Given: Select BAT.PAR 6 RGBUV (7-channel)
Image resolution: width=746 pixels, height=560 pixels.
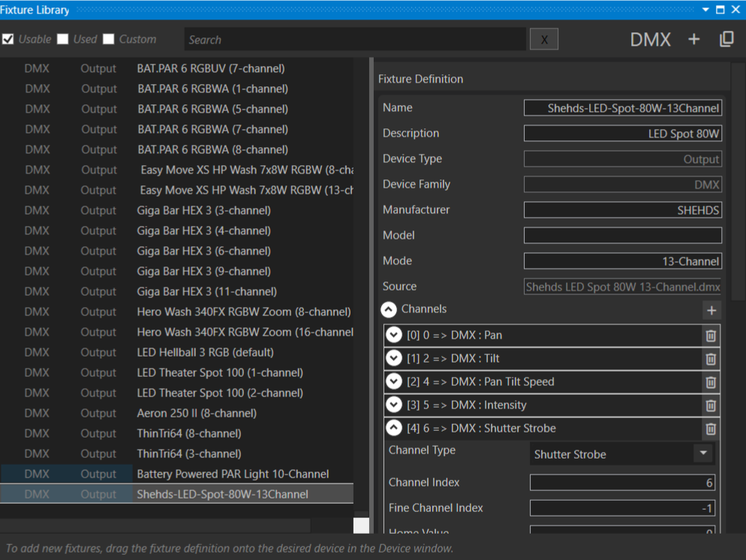Looking at the screenshot, I should (176, 68).
